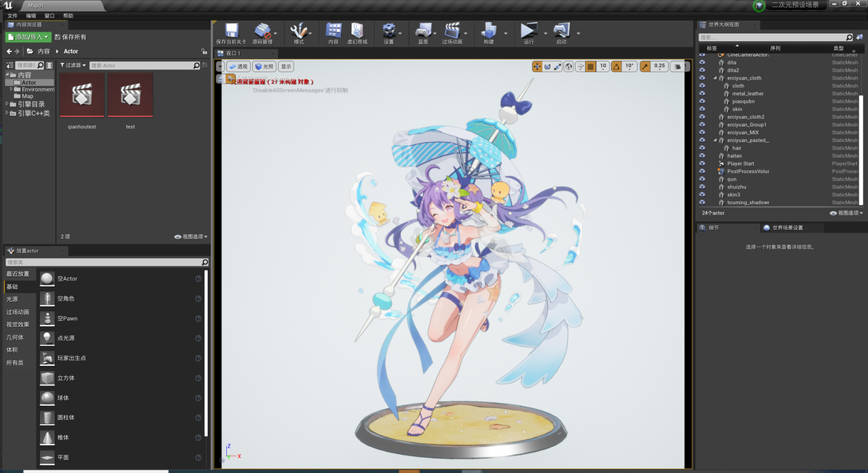This screenshot has height=473, width=868.
Task: Toggle visibility of hair actor
Action: [x=703, y=148]
